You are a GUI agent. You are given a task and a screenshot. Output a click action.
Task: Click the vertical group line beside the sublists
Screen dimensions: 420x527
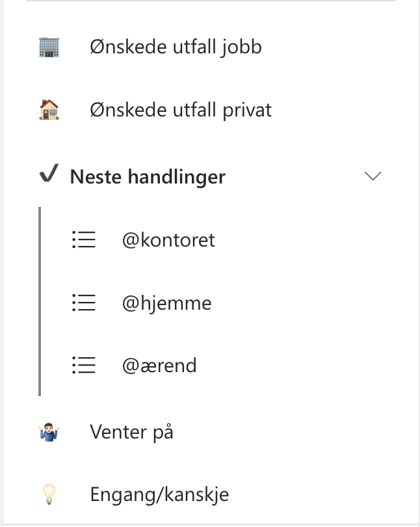40,301
